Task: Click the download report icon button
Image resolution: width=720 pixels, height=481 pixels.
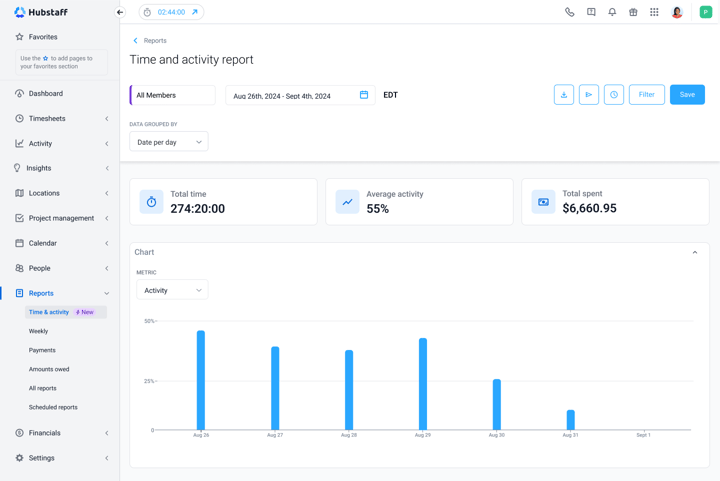Action: point(563,95)
